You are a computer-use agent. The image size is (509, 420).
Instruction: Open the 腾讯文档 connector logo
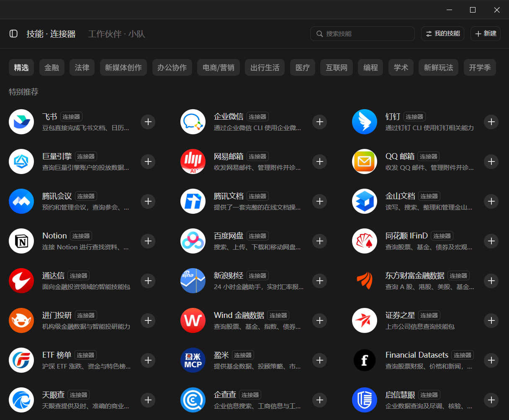pos(193,201)
